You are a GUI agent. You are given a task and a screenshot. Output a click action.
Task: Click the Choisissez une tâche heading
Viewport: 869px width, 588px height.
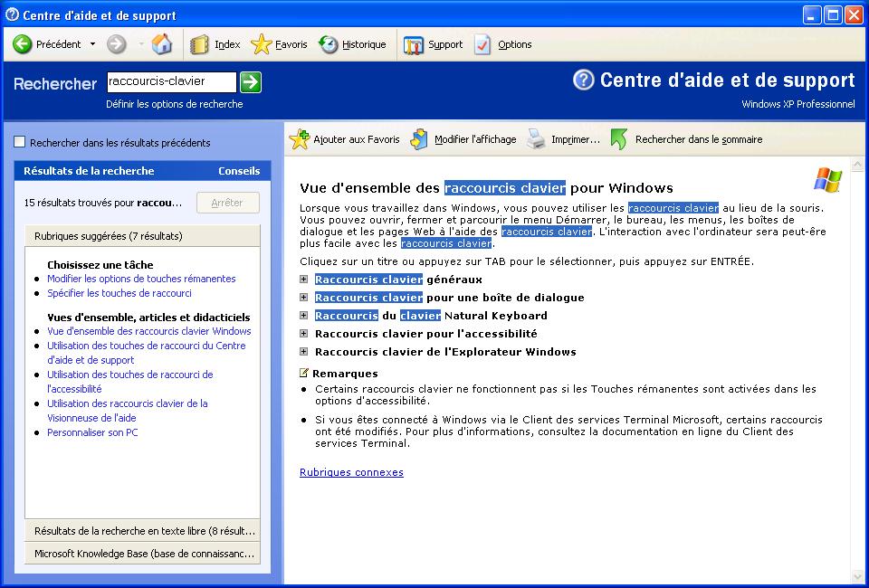100,265
